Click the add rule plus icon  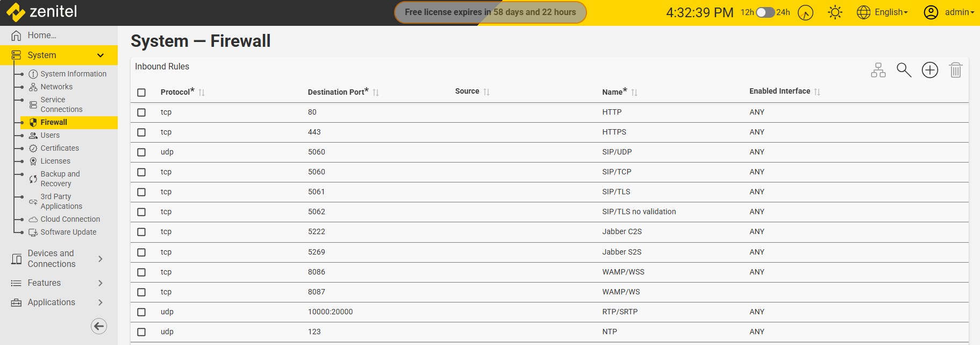929,70
